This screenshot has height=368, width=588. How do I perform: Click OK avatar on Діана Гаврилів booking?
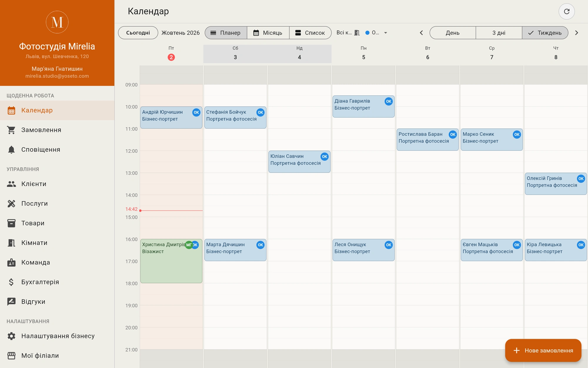click(x=388, y=101)
